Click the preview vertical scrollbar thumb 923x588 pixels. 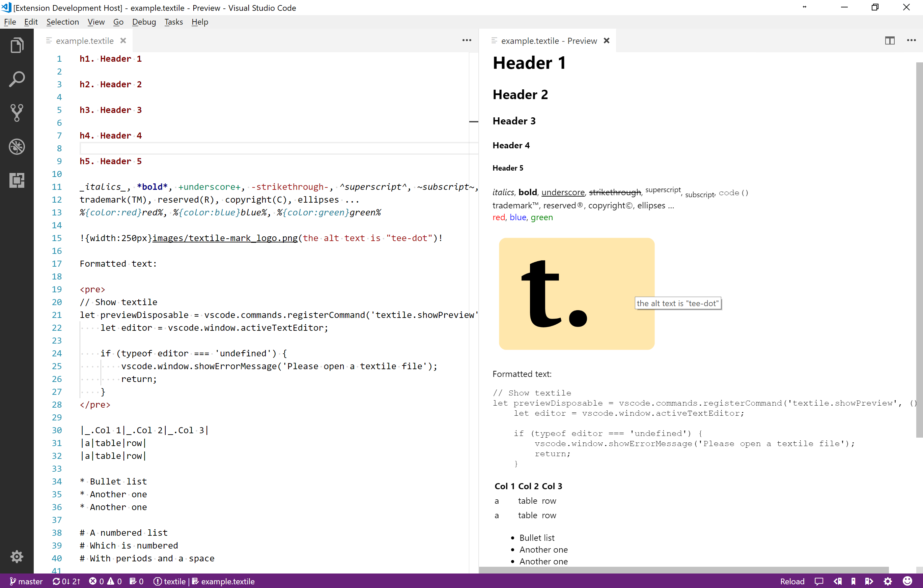coord(919,249)
